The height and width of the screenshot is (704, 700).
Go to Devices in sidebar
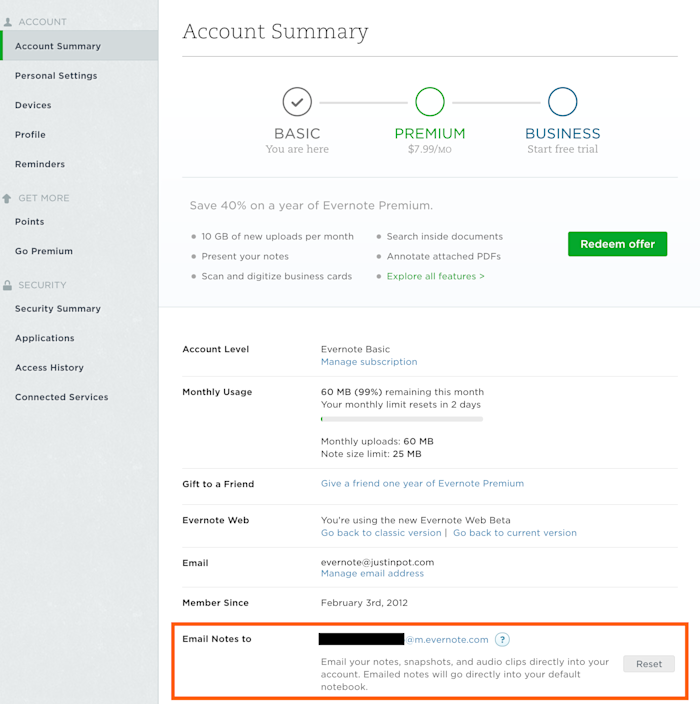(33, 105)
